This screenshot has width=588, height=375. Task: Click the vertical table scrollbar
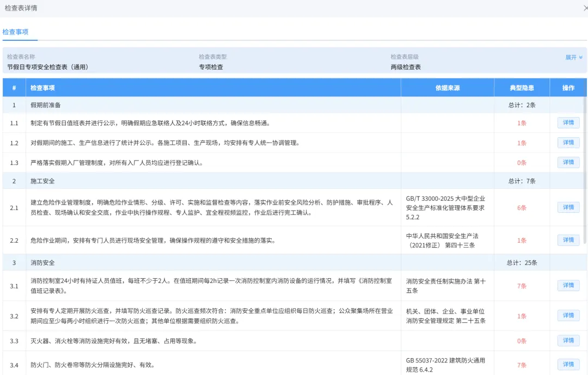pos(585,170)
